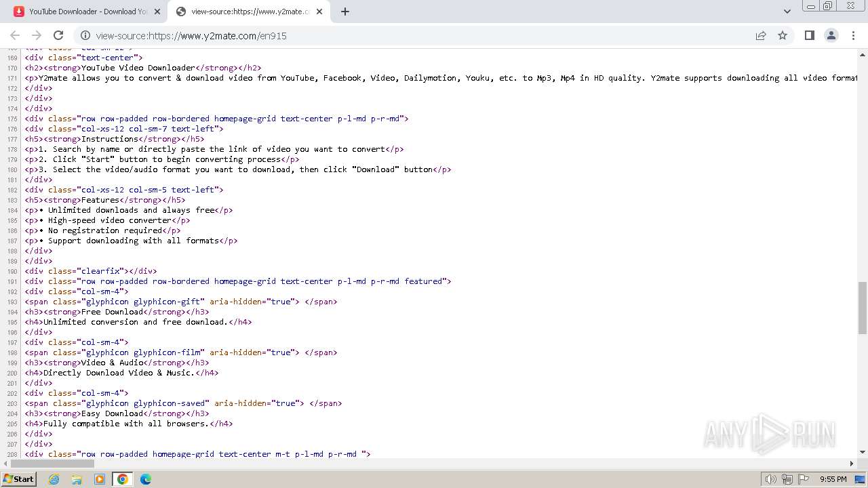Toggle the browser side panel
Viewport: 868px width, 488px height.
809,35
